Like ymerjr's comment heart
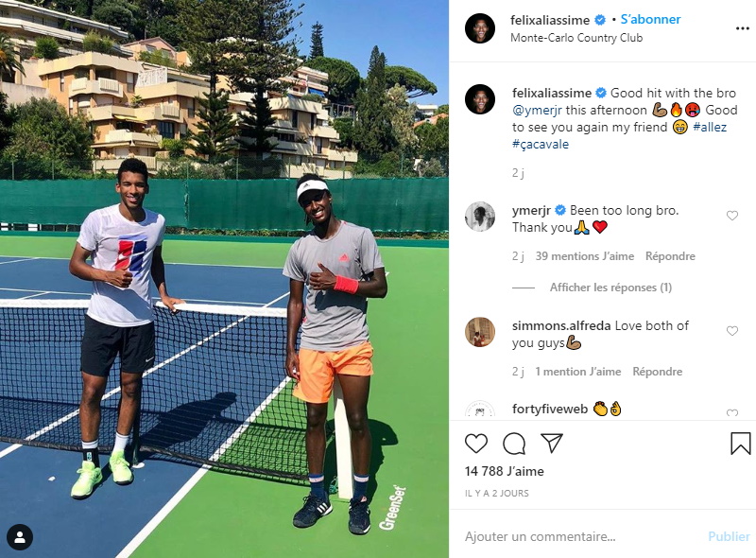Screen dimensions: 756x558 [x=731, y=216]
